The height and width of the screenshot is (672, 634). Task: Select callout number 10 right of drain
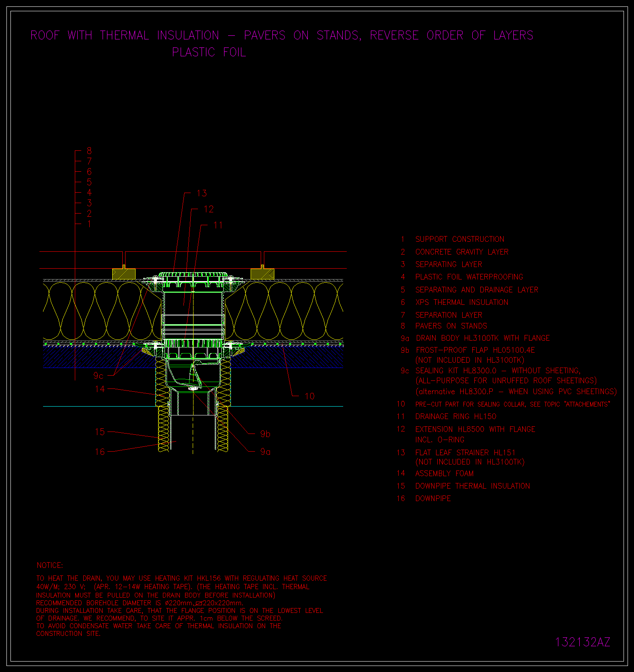pos(309,397)
